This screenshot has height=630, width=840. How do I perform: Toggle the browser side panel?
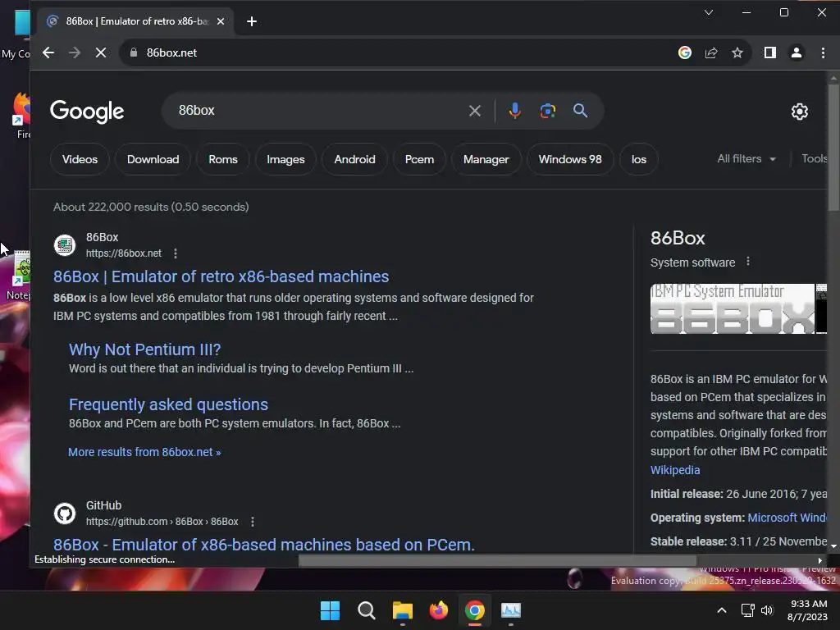point(769,52)
